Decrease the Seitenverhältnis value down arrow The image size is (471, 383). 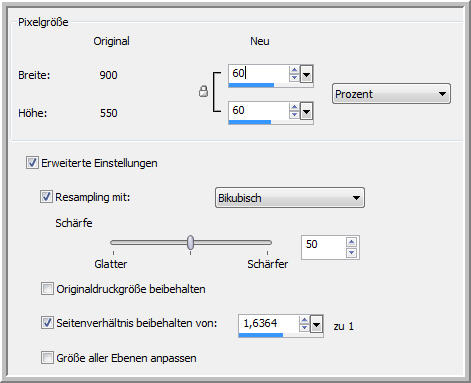click(x=304, y=327)
